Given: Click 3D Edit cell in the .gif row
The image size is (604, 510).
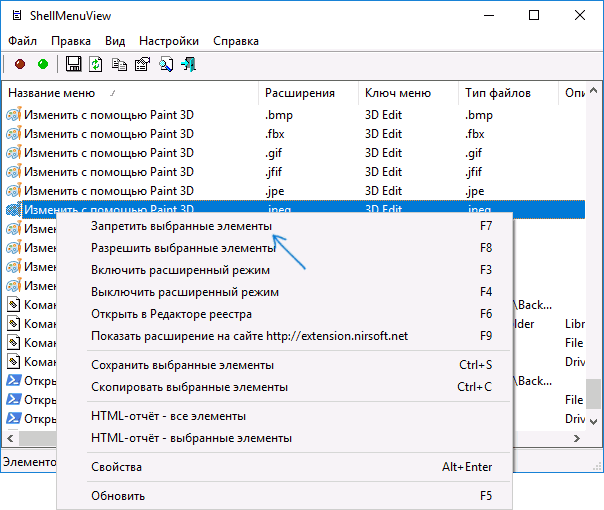Looking at the screenshot, I should click(383, 153).
